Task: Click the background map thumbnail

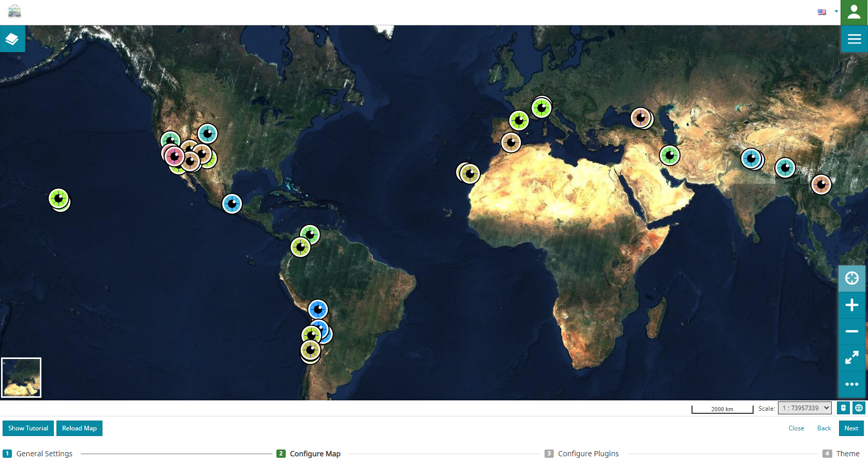Action: pos(21,378)
